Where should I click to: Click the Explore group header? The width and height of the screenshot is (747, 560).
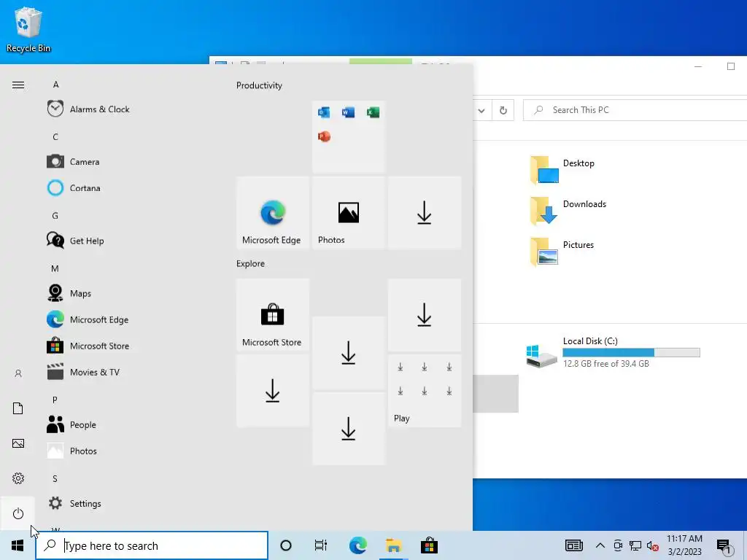(x=251, y=263)
